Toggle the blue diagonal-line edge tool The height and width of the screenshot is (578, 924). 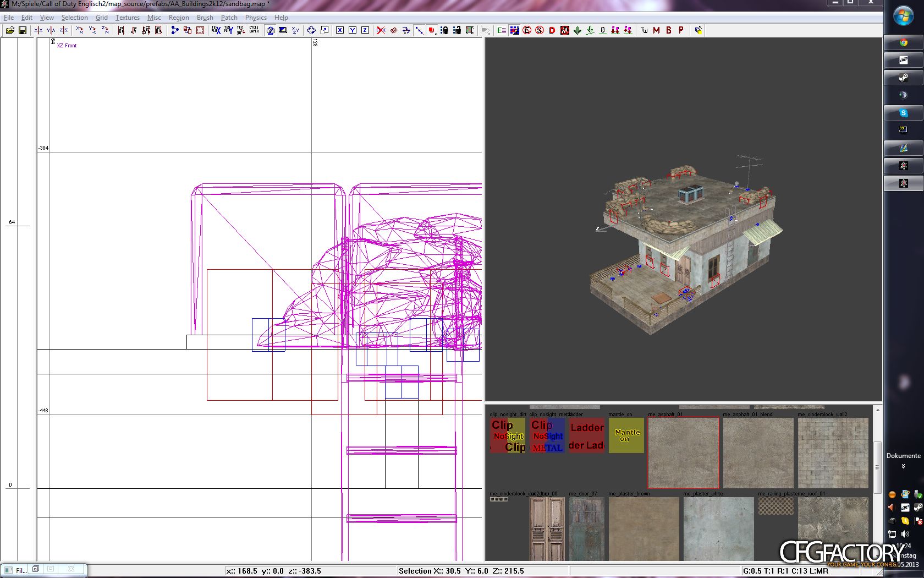[419, 30]
